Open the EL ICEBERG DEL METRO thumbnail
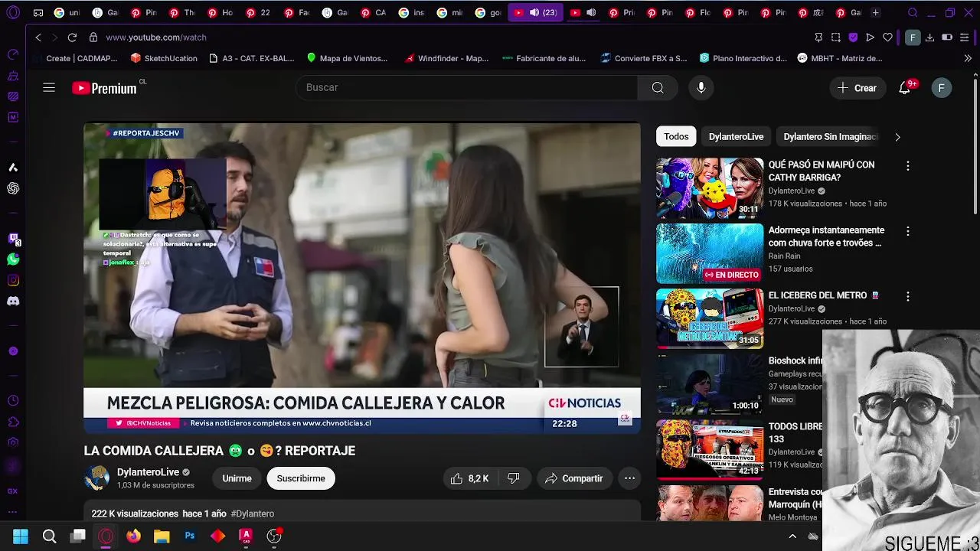 (710, 319)
